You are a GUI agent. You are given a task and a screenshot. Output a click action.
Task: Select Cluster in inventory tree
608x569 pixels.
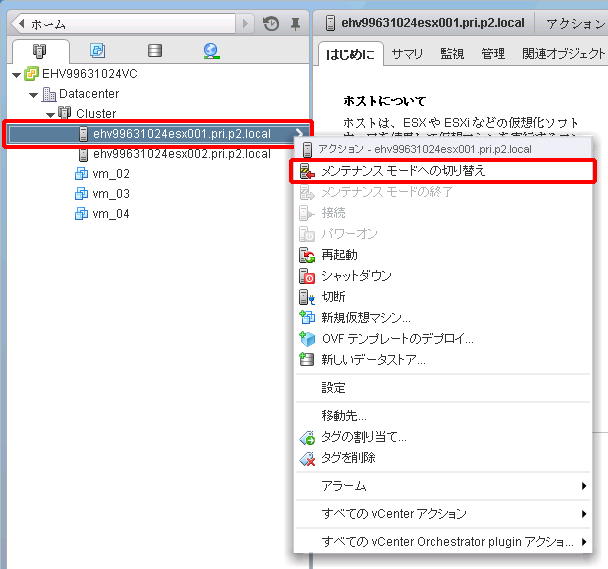[96, 114]
